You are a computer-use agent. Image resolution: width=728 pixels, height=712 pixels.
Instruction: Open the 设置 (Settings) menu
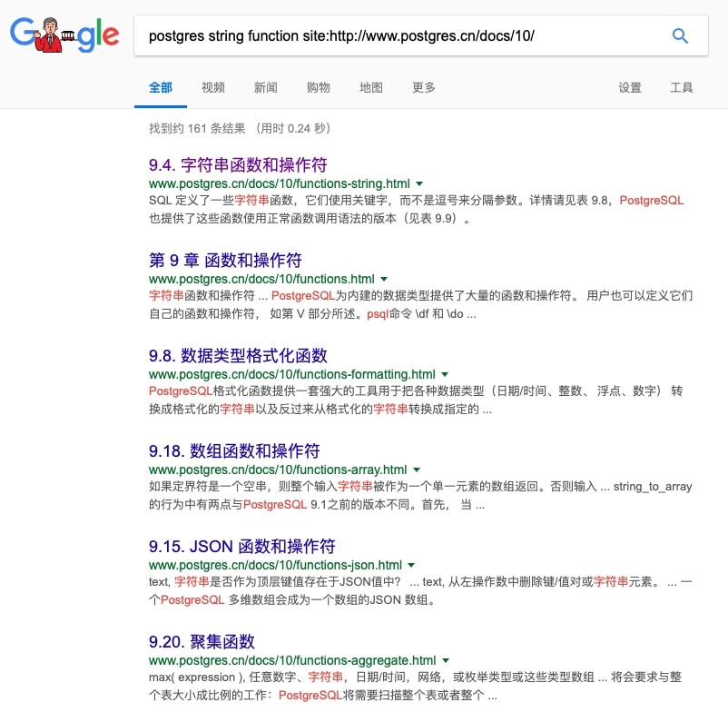coord(630,88)
